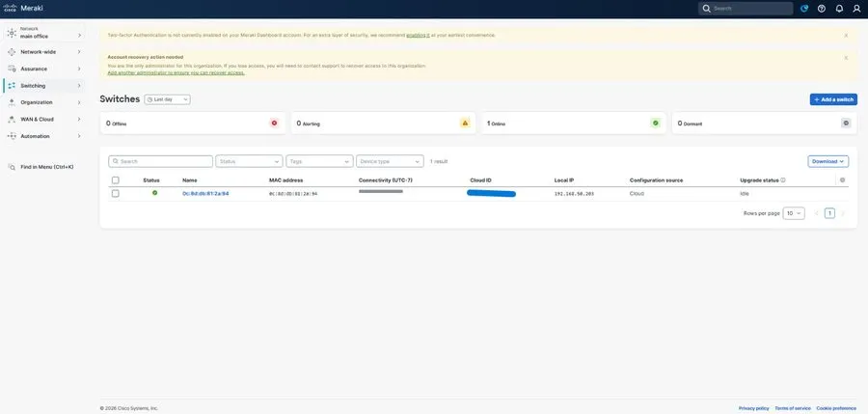Click the Cloud ID column header

click(481, 180)
